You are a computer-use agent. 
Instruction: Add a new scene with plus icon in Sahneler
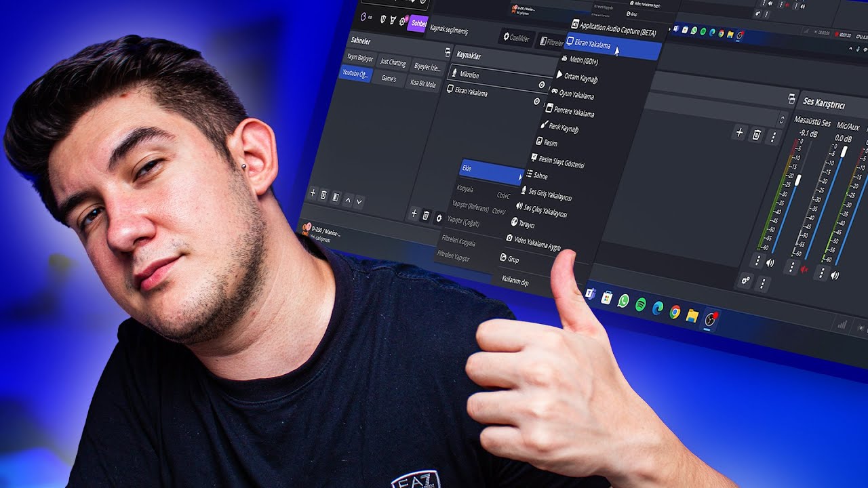pos(313,193)
